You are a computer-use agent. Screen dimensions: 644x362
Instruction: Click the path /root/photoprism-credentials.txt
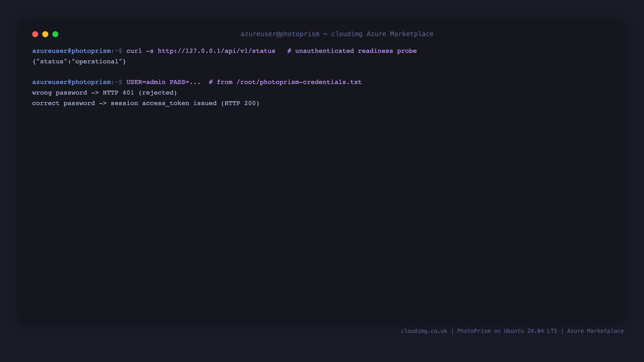coord(299,82)
